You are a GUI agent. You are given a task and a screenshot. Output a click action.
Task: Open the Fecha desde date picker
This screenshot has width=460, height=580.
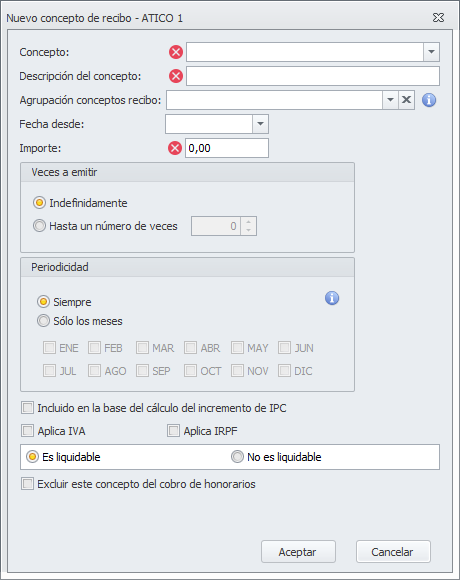point(260,124)
